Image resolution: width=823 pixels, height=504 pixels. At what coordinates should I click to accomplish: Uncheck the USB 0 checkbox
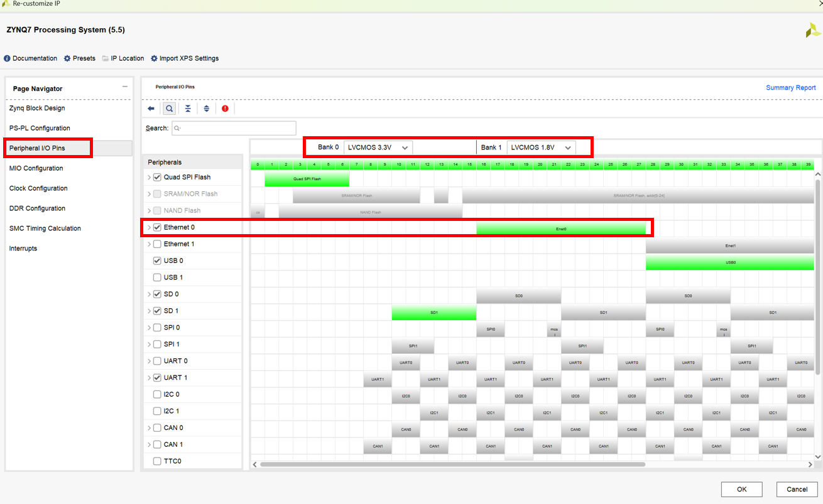pos(157,260)
